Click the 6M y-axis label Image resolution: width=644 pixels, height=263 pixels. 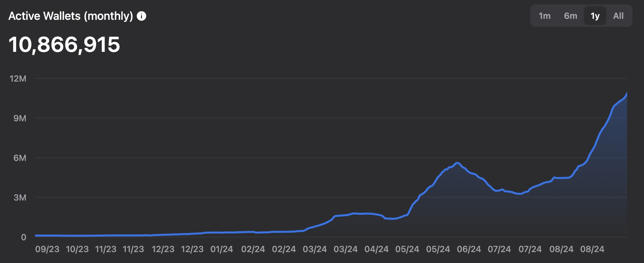[x=20, y=158]
